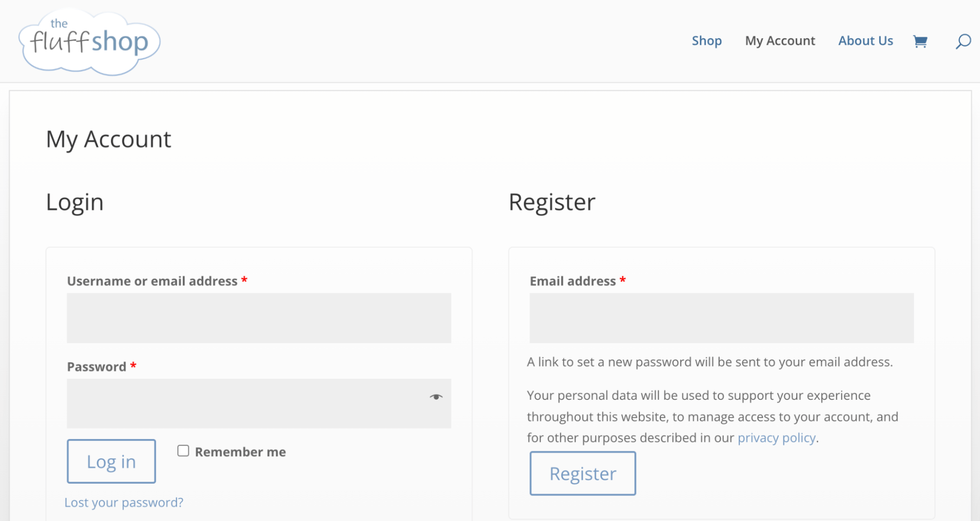Viewport: 980px width, 521px height.
Task: Show password using the eye icon
Action: tap(436, 397)
